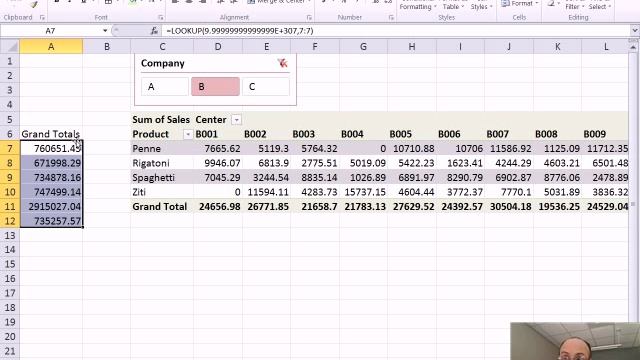Select row 7 header

[10, 149]
